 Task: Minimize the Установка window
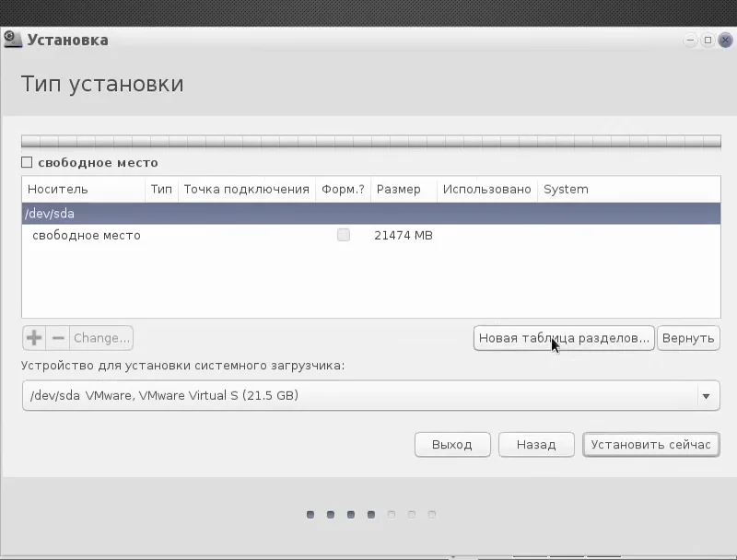point(689,40)
